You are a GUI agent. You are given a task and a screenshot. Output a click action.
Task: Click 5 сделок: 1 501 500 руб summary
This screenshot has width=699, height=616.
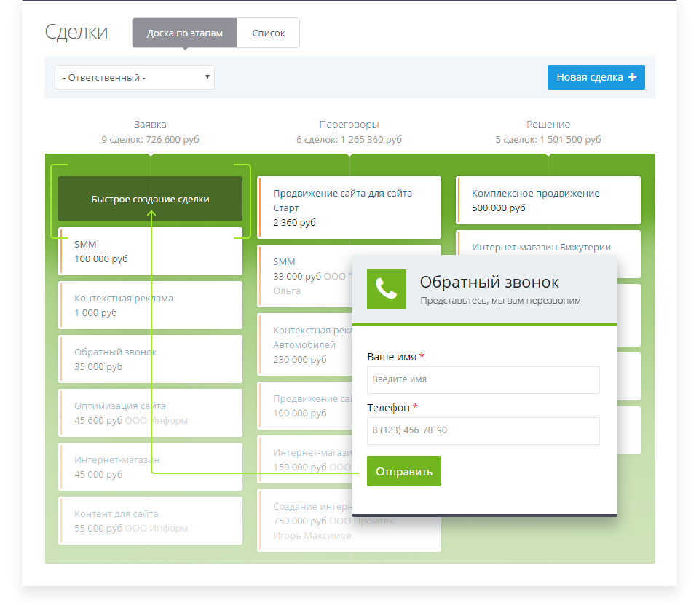pos(548,140)
